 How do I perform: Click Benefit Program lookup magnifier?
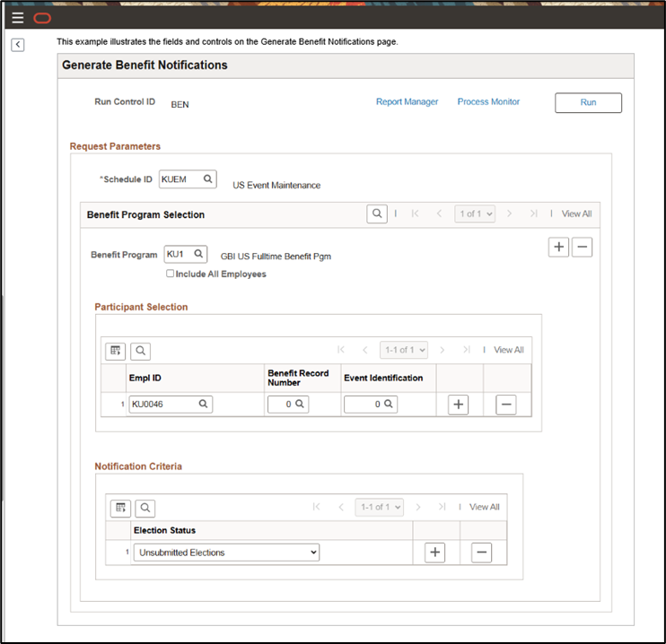[198, 255]
